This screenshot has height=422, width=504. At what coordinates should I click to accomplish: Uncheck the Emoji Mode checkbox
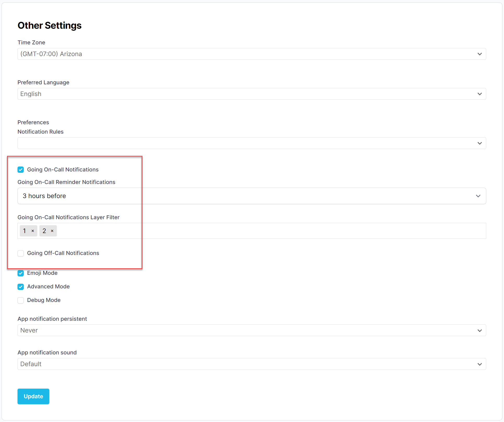pos(21,273)
